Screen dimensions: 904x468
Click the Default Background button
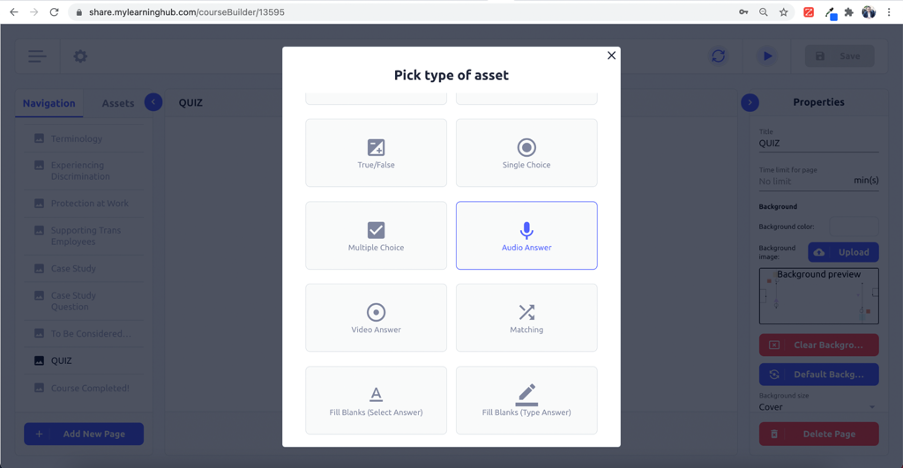coord(819,375)
